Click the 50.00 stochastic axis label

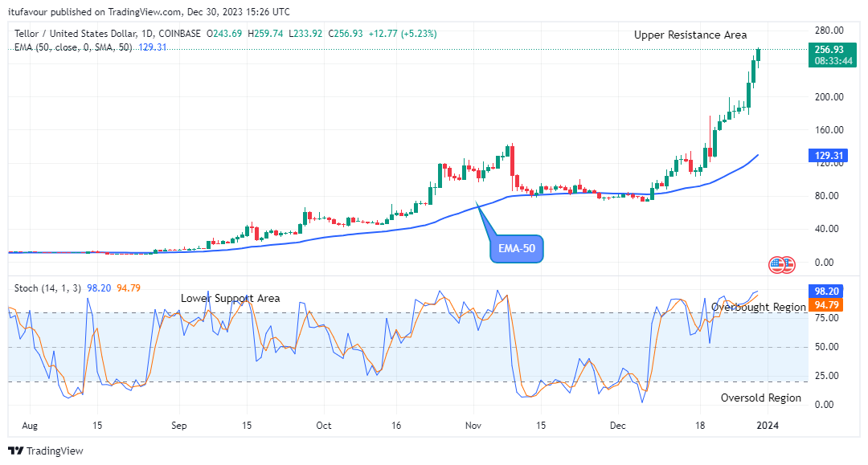point(827,347)
